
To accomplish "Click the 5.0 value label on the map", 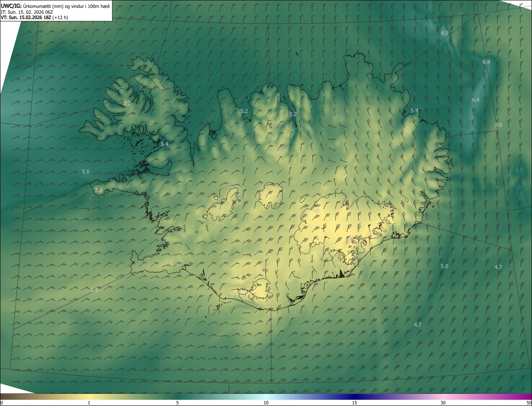I will click(444, 266).
